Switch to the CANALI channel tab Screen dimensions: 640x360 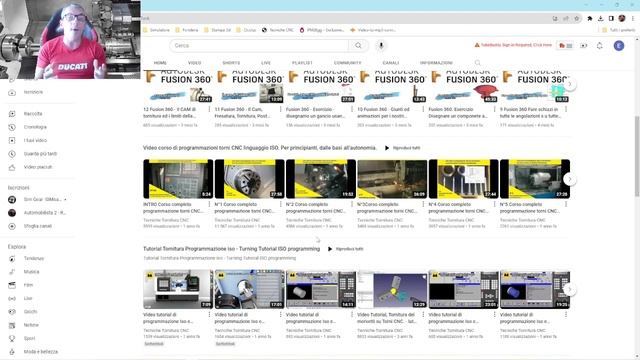coord(391,63)
